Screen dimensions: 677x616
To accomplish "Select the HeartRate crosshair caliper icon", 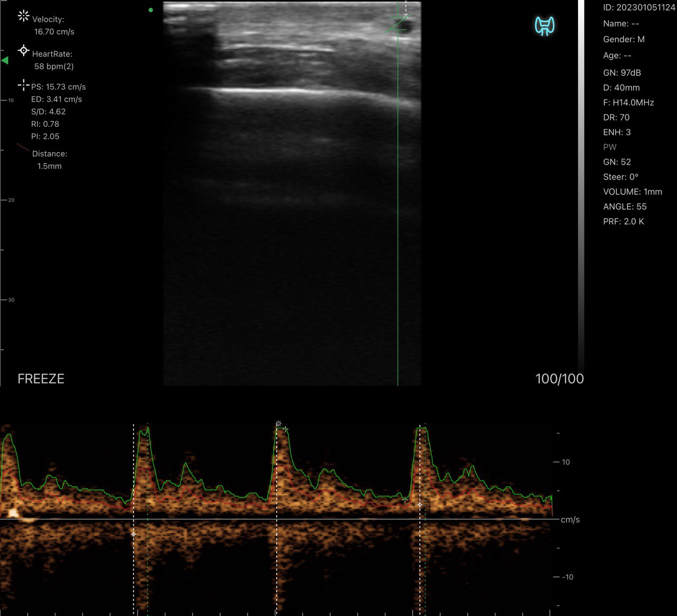I will click(23, 51).
